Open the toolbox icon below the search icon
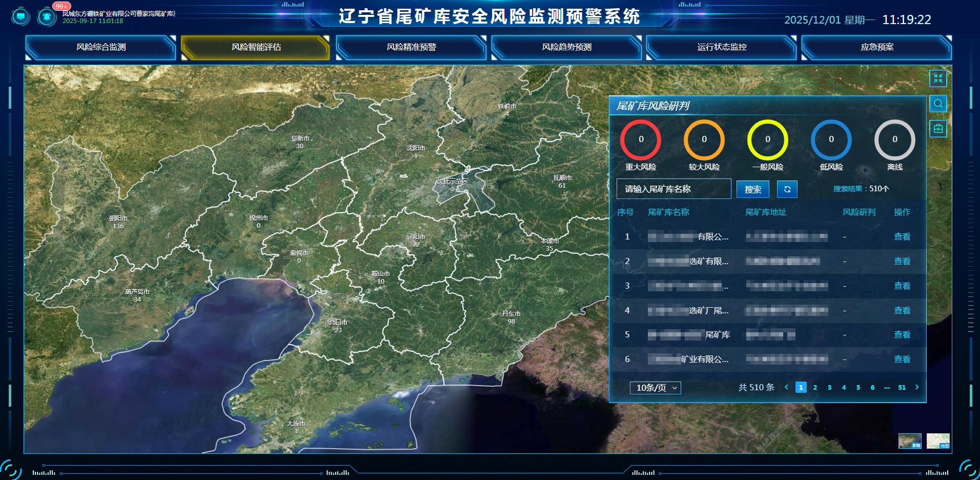980x480 pixels. tap(938, 128)
